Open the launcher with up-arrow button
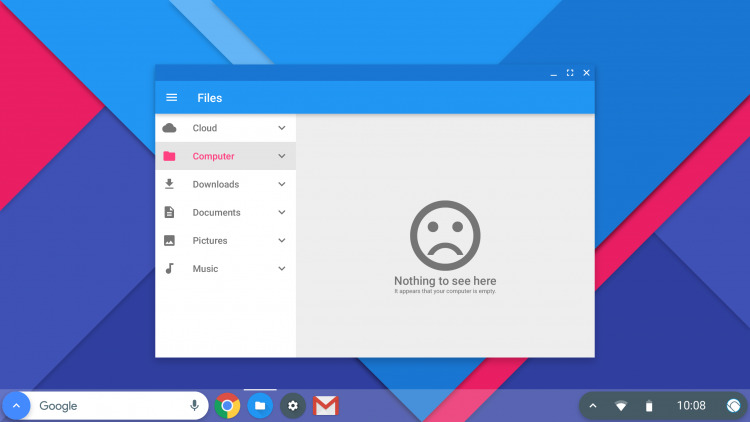This screenshot has width=750, height=422. coord(16,406)
